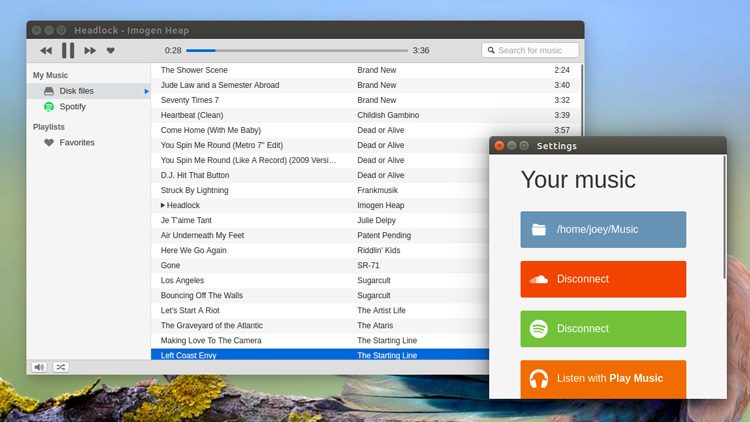Pause the current song
Viewport: 750px width, 422px height.
[68, 50]
